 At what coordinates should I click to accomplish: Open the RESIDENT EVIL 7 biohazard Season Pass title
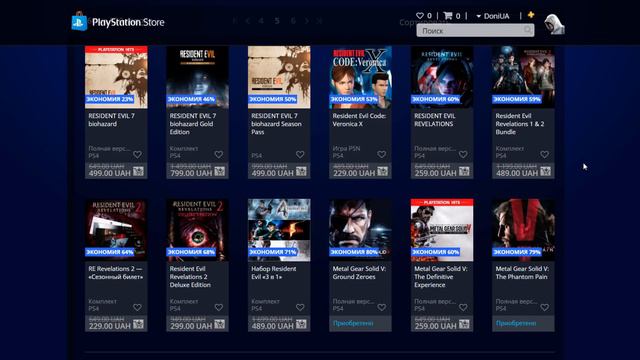(276, 124)
